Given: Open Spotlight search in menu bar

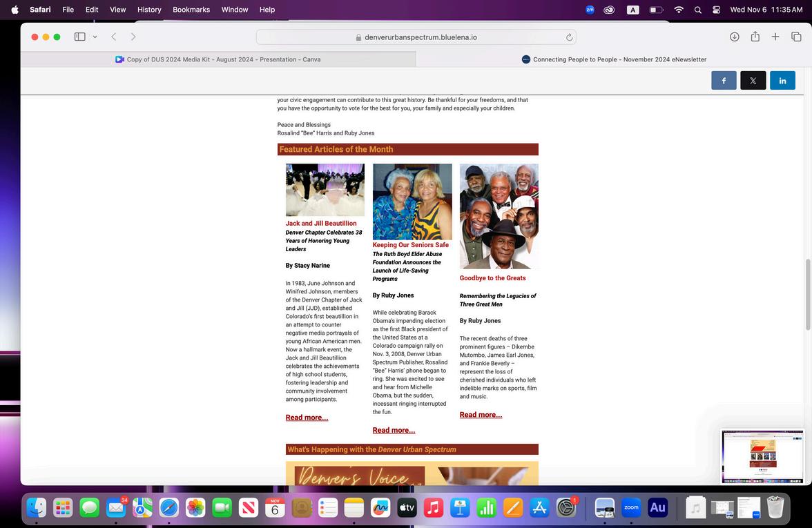Looking at the screenshot, I should tap(697, 10).
